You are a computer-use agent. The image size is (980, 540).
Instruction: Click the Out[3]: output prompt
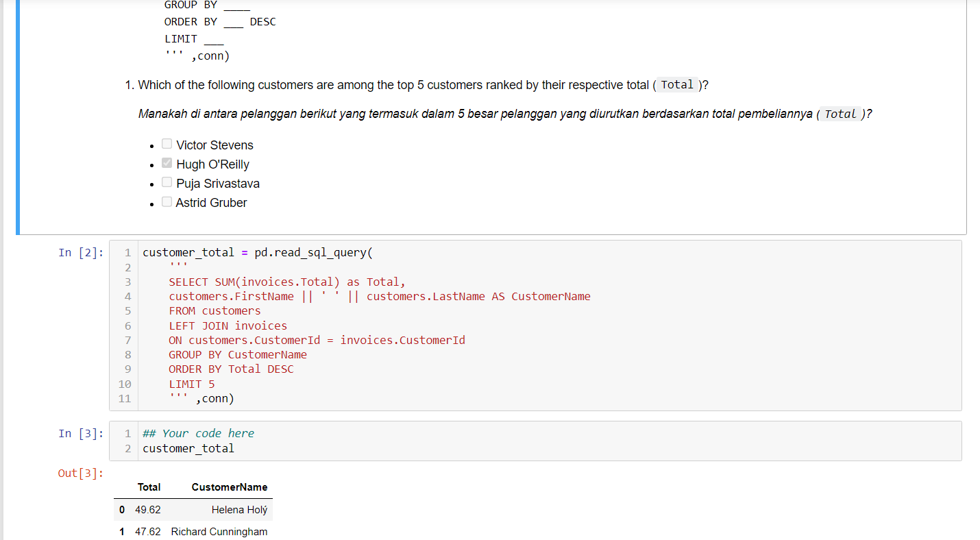(80, 473)
